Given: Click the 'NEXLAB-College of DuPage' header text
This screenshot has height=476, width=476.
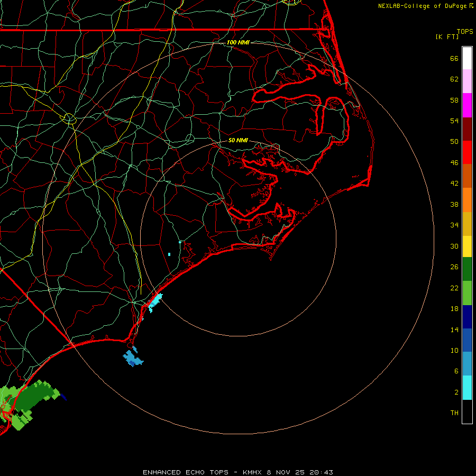Looking at the screenshot, I should tap(422, 6).
